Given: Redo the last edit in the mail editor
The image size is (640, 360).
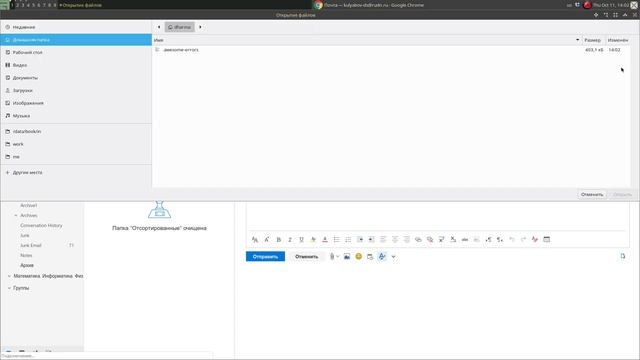Looking at the screenshot, I should [x=523, y=240].
